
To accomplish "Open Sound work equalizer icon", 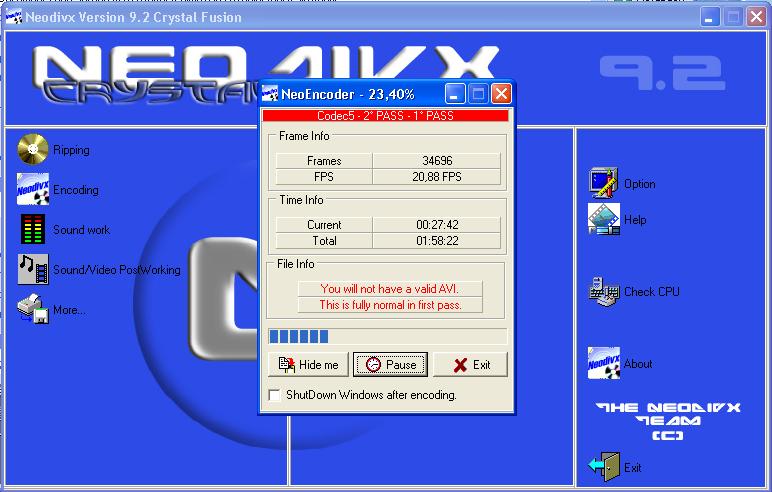I will pos(33,229).
